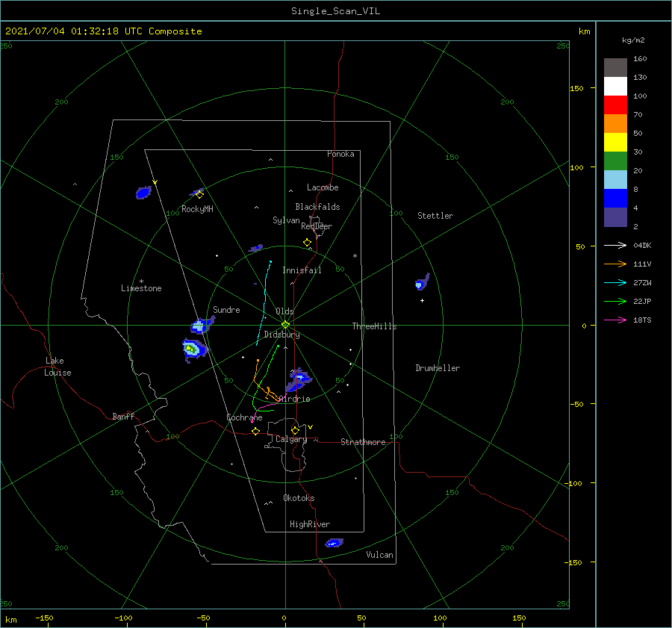This screenshot has width=672, height=628.
Task: Click the storm cell with green core near Sundre
Action: 193,349
